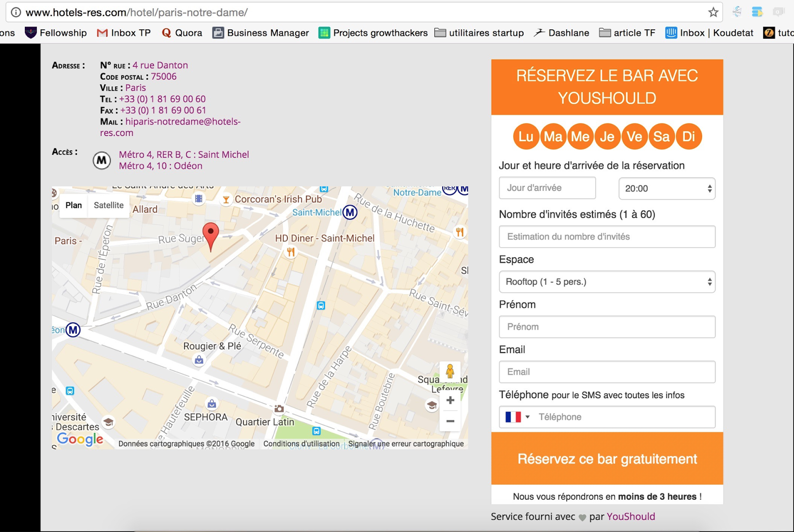Viewport: 794px width, 532px height.
Task: Switch the map to Satellite view
Action: pos(109,205)
